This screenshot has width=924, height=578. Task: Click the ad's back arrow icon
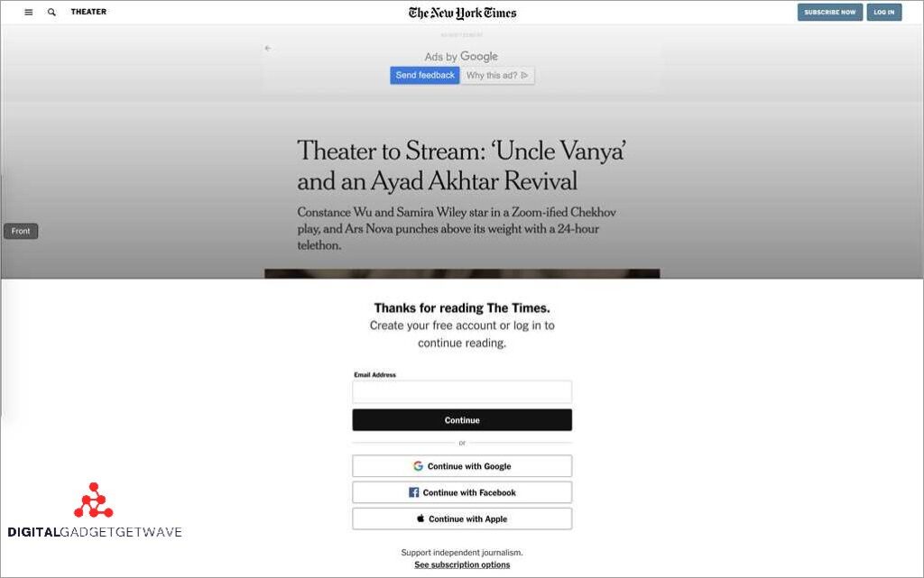click(267, 49)
